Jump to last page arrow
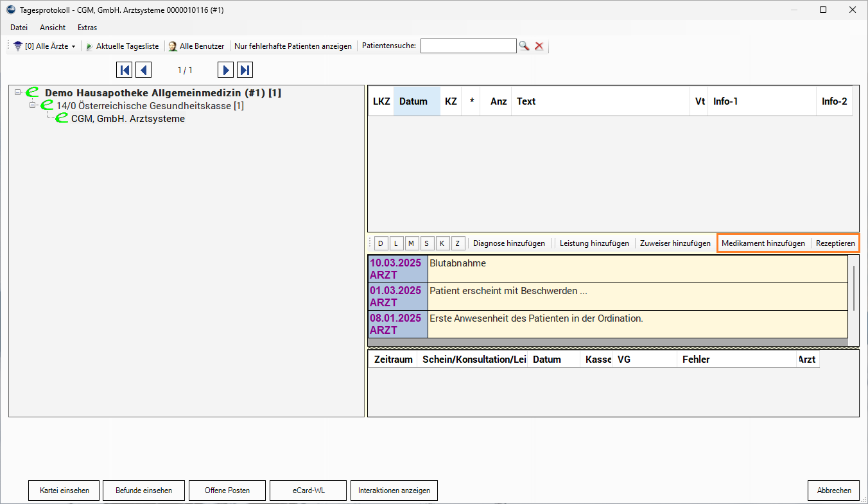The width and height of the screenshot is (868, 504). [245, 70]
